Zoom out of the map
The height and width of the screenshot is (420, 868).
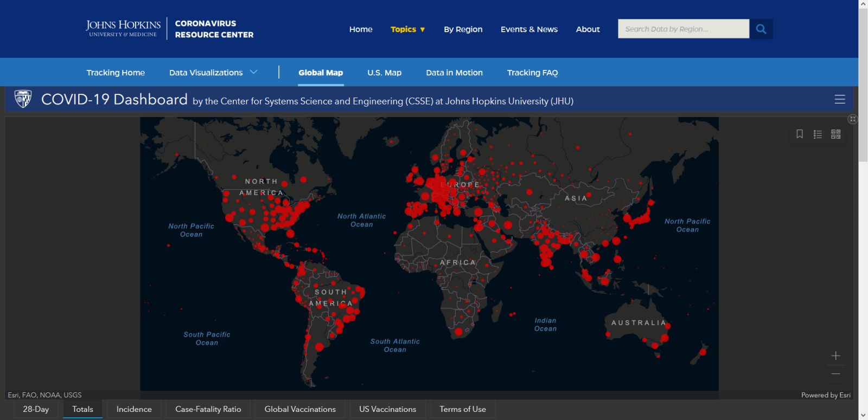pyautogui.click(x=835, y=374)
